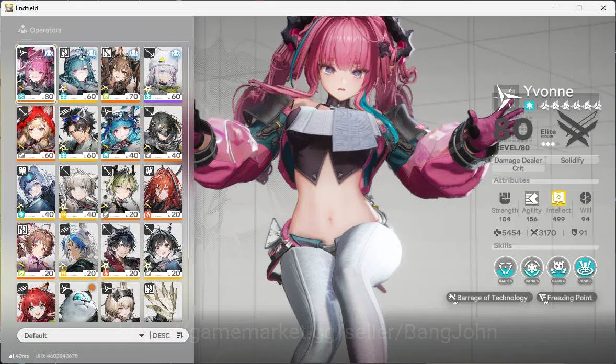
Task: Select the brown-haired girl with hairclip, level 20
Action: 36,251
